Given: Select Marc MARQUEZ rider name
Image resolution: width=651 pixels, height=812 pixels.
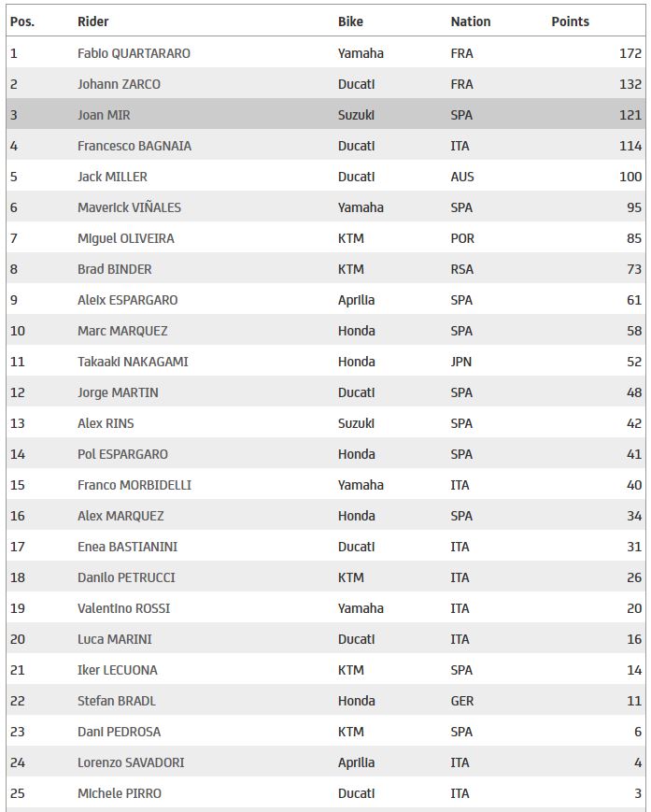Looking at the screenshot, I should 122,331.
